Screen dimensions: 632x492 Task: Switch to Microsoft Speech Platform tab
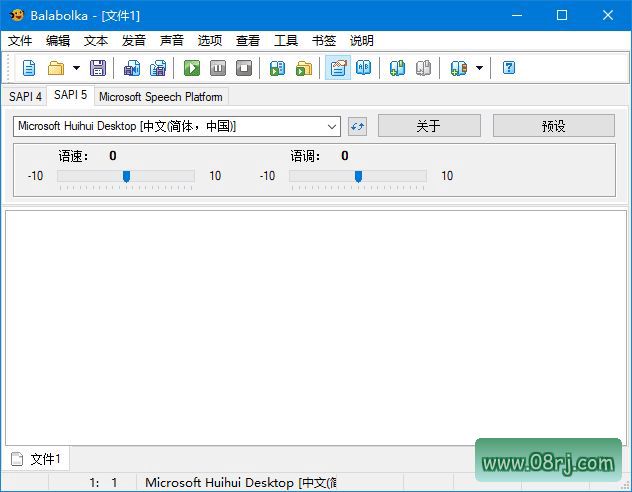[161, 97]
